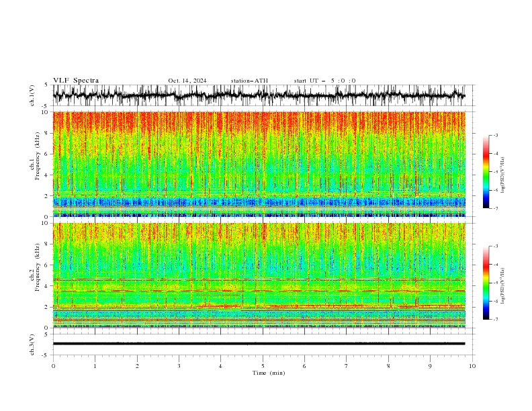Click the "VLF Spectra" plot title
The width and height of the screenshot is (532, 411).
76,81
